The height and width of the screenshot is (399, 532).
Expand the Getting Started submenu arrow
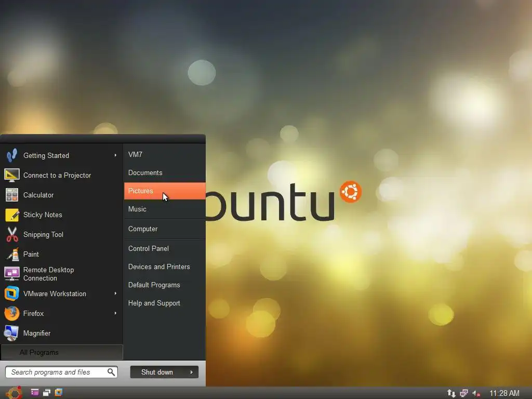pos(115,155)
